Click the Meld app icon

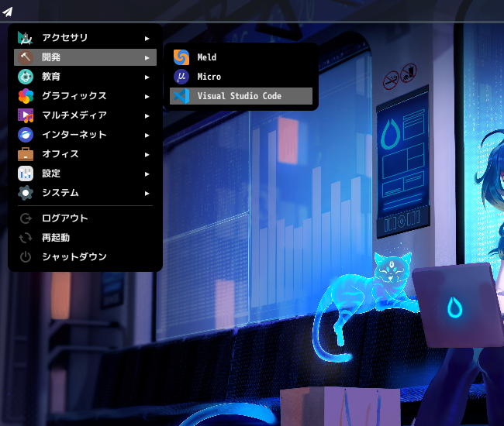point(181,57)
